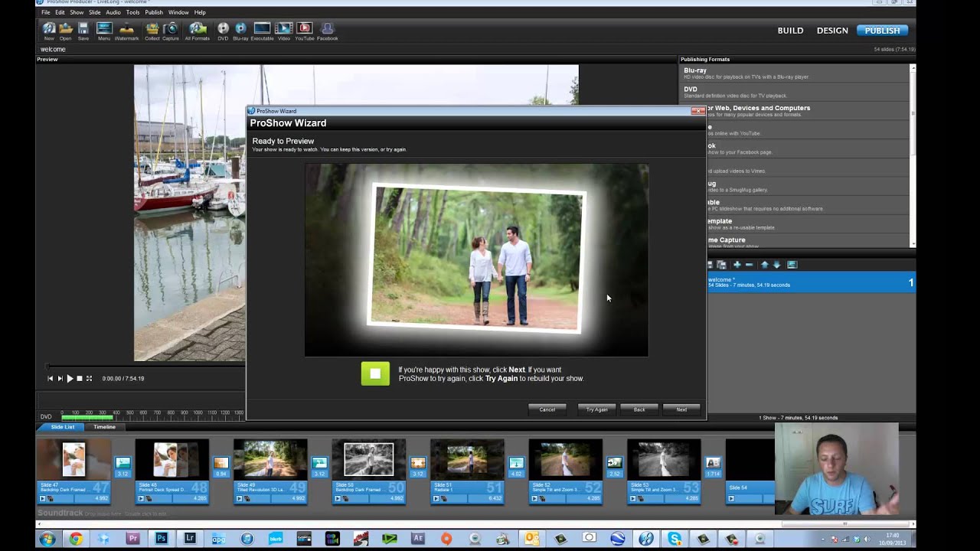This screenshot has height=551, width=980.
Task: Move the show down with the arrow icon
Action: (776, 265)
